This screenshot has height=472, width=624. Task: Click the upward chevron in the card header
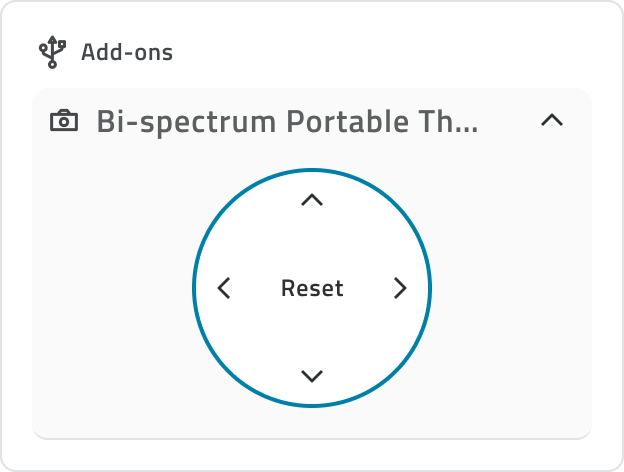point(551,121)
